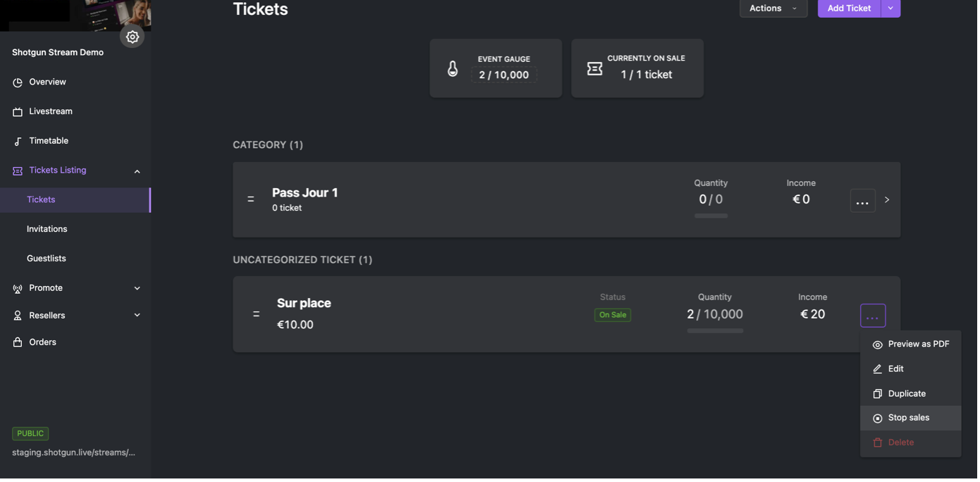Click the Orders bag icon
The height and width of the screenshot is (482, 980).
pyautogui.click(x=18, y=342)
